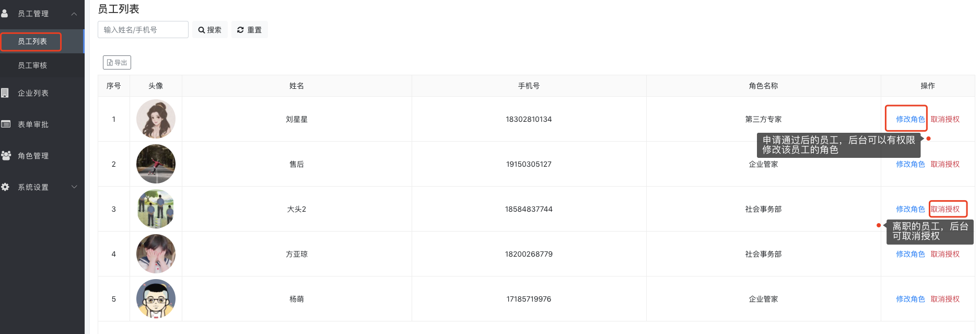
Task: Open 员工审核 in the sidebar
Action: pos(32,65)
